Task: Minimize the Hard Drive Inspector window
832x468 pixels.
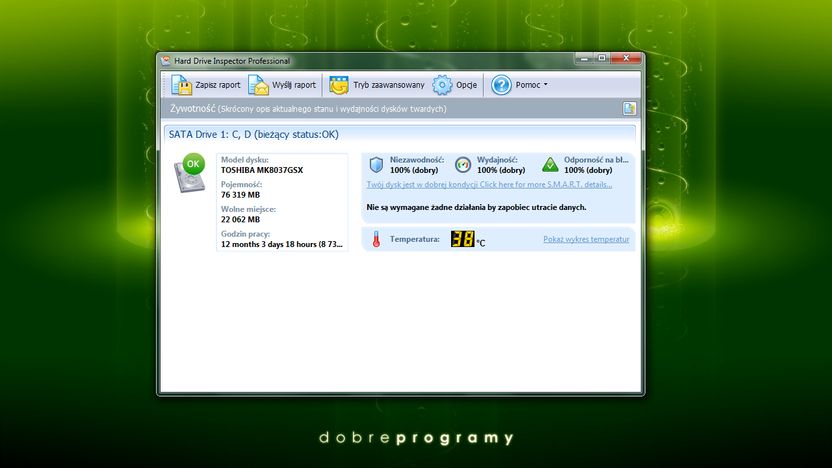Action: point(584,58)
